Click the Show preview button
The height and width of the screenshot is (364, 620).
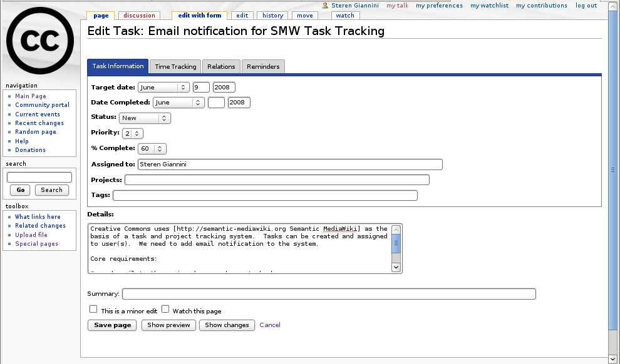[x=168, y=325]
